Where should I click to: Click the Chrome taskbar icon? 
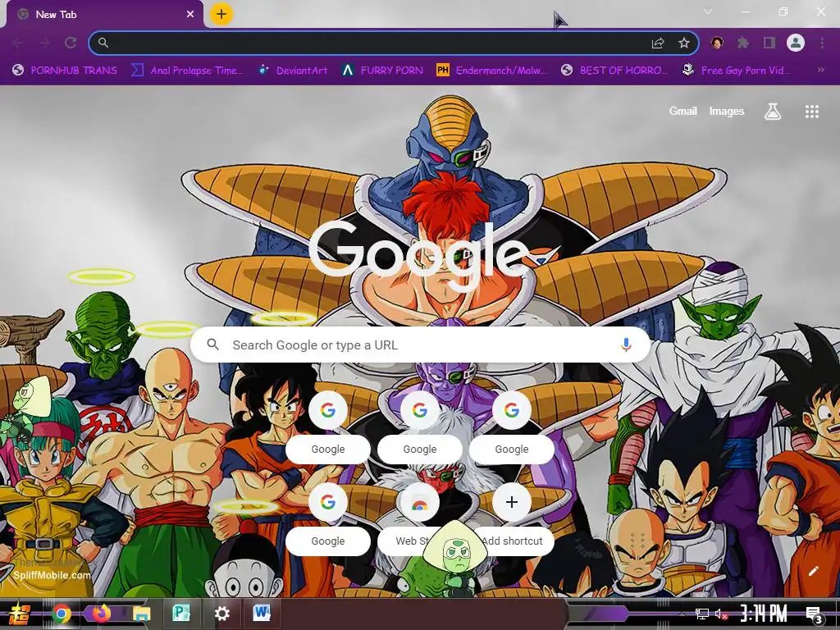point(61,614)
